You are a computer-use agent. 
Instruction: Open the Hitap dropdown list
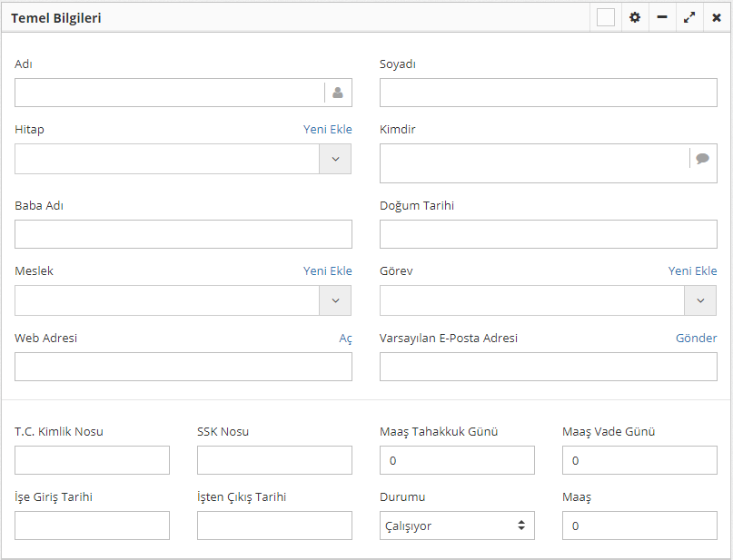[x=335, y=159]
